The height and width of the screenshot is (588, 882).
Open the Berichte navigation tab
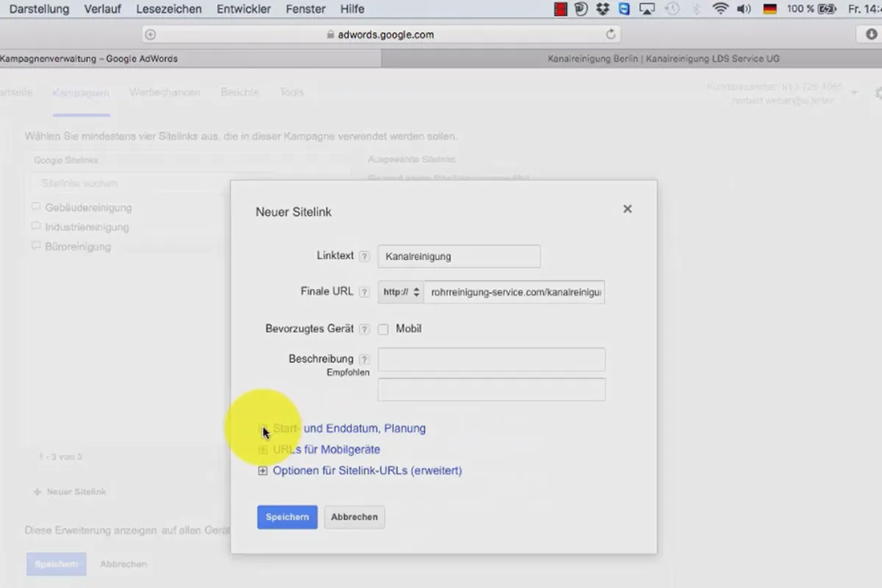click(240, 93)
